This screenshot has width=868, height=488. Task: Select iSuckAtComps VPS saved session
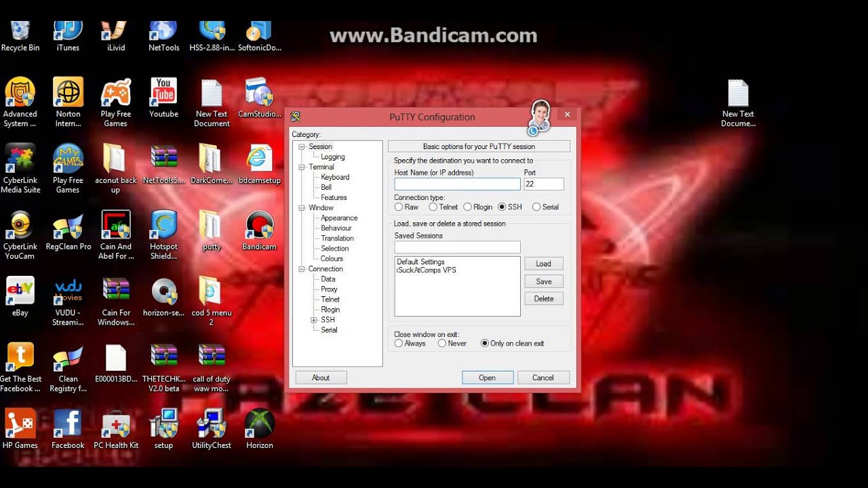(x=427, y=270)
